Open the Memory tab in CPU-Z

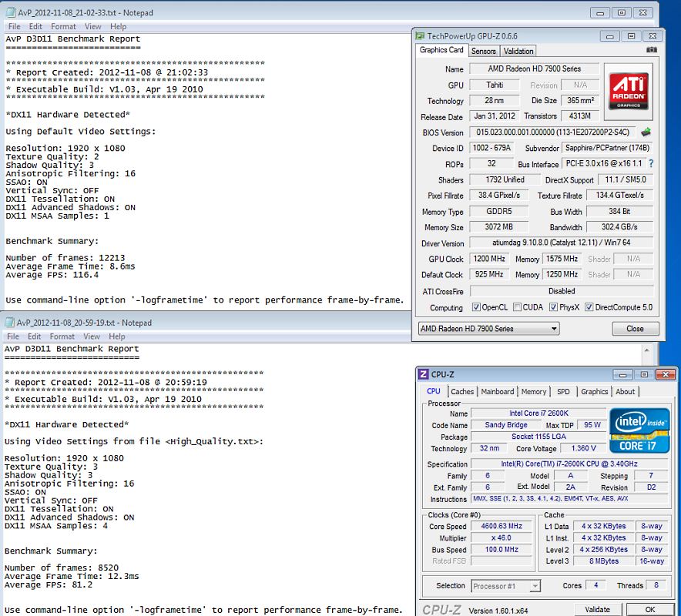(533, 392)
